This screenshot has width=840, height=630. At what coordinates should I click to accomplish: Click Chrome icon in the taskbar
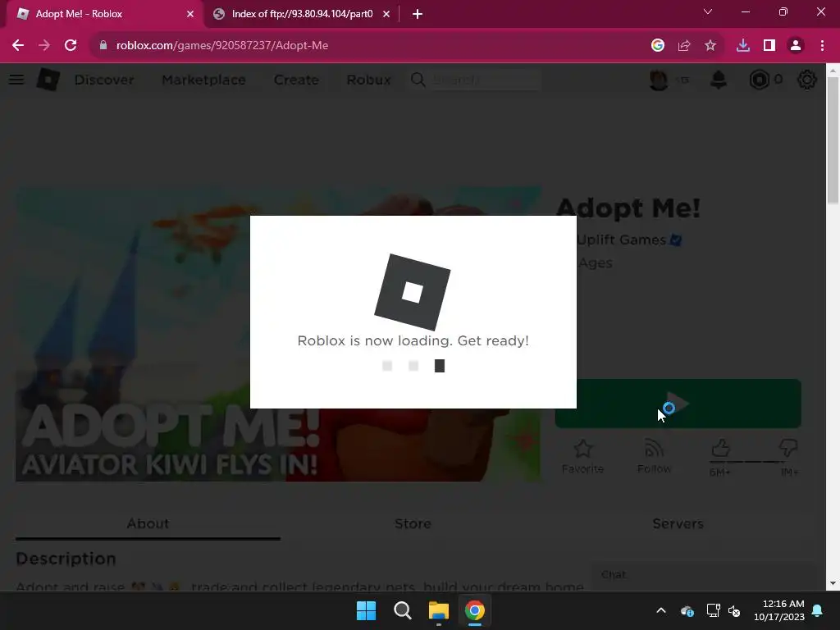[x=475, y=610]
